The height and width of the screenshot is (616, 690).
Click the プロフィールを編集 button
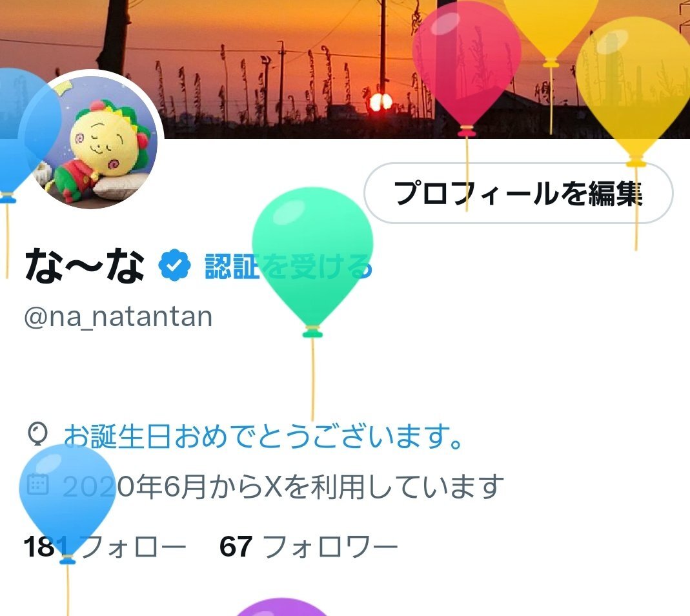tap(518, 193)
